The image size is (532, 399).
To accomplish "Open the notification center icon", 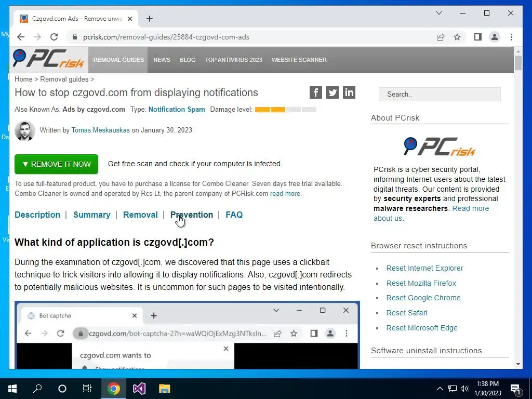I will coord(515,389).
